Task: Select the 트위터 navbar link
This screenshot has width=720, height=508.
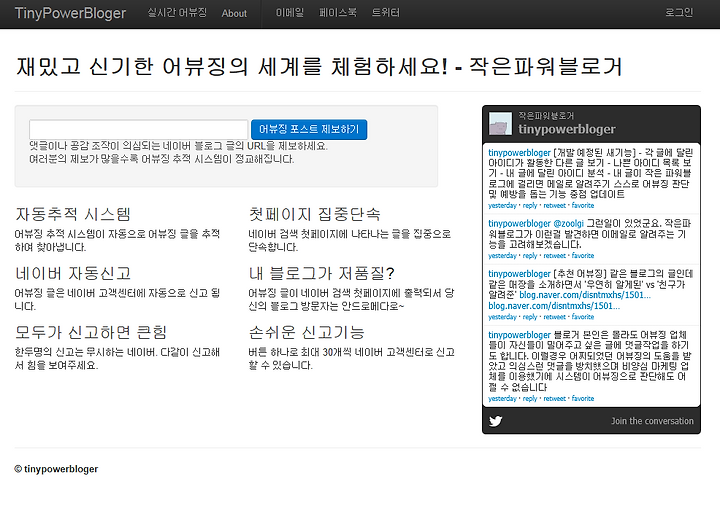Action: [386, 13]
